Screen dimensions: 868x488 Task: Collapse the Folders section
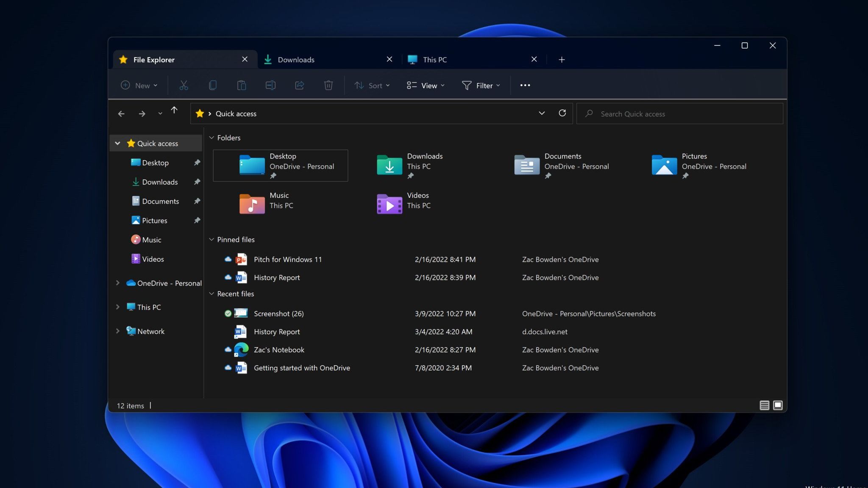(x=211, y=138)
